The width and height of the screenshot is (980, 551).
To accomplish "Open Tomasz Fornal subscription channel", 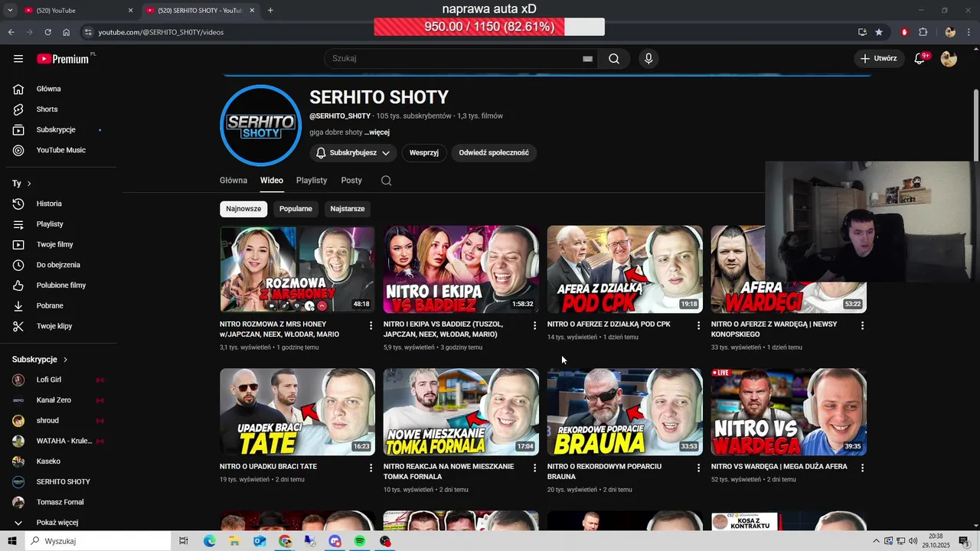I will 58,502.
